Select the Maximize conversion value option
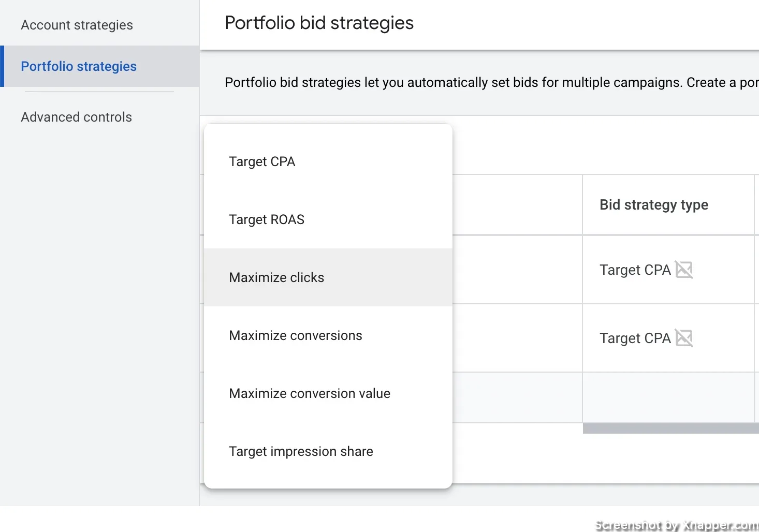759x532 pixels. coord(310,393)
